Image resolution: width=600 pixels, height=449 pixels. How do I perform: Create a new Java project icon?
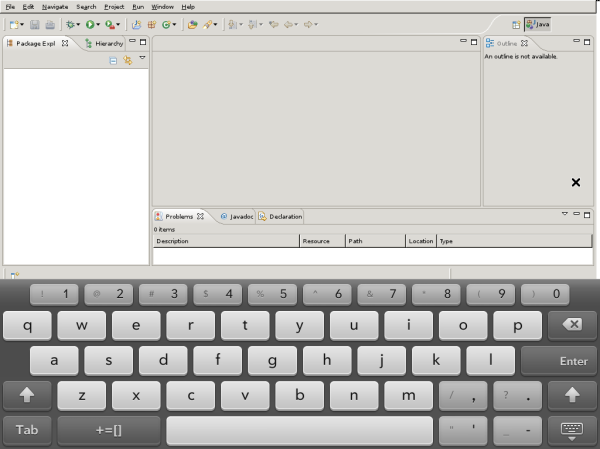pyautogui.click(x=136, y=25)
